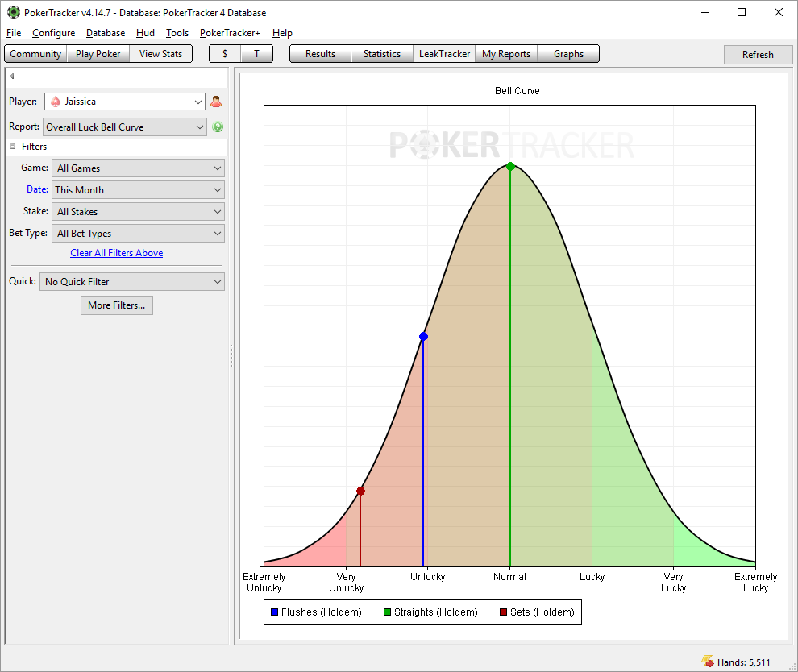Click the Straights (Holdem) legend label
The image size is (798, 672).
click(x=435, y=612)
